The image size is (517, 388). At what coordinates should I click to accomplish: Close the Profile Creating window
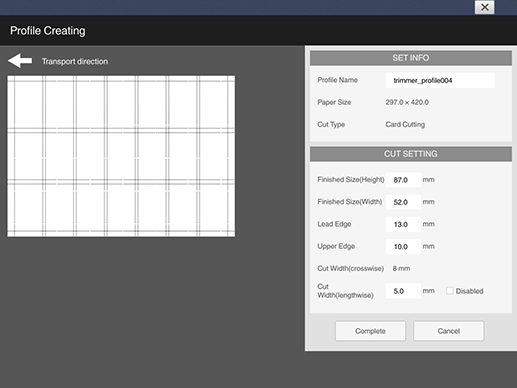(x=484, y=7)
